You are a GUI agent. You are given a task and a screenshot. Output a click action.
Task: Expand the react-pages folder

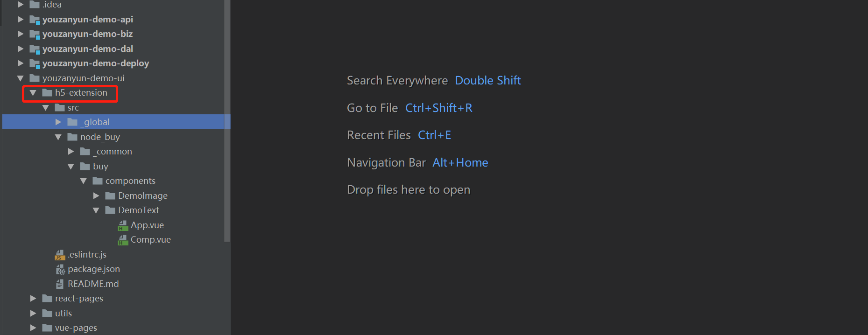(x=33, y=299)
